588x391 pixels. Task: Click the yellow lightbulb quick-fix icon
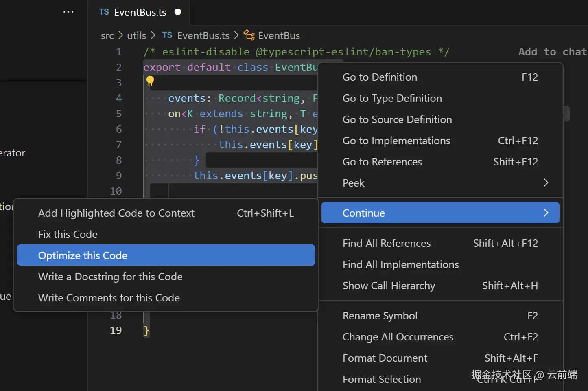(150, 81)
